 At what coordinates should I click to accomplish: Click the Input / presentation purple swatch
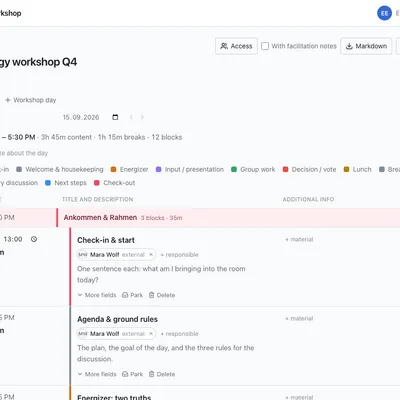[x=159, y=169]
